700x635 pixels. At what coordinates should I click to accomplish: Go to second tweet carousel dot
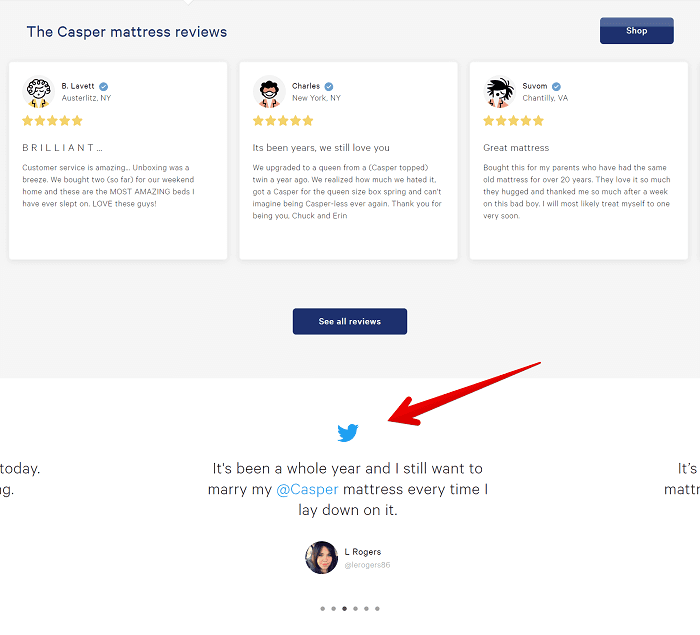(x=333, y=609)
